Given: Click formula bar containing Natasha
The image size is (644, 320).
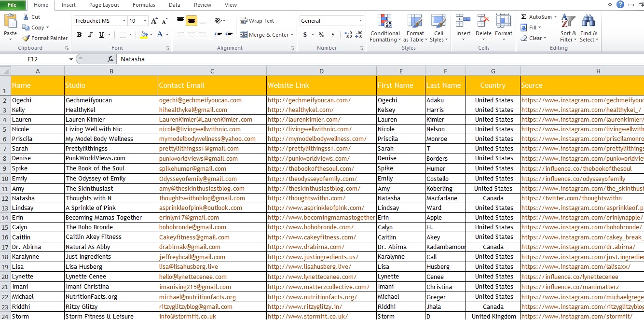Looking at the screenshot, I should tap(380, 59).
